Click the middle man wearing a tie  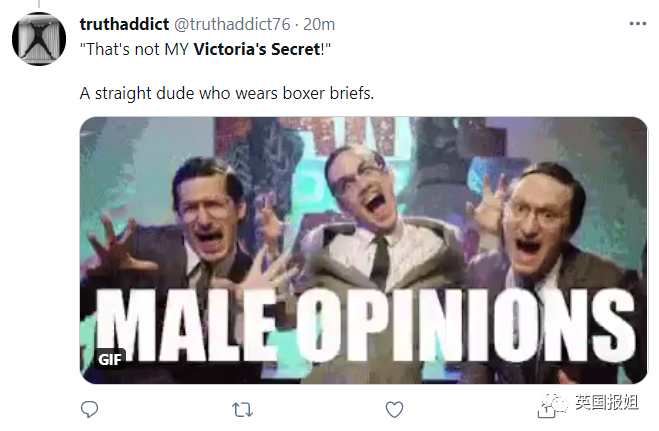pos(370,235)
